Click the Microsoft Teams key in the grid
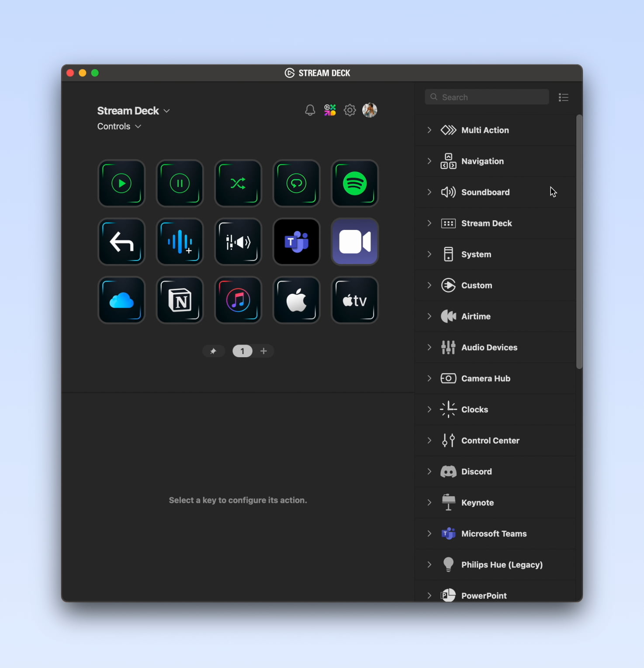Viewport: 644px width, 668px height. point(296,242)
